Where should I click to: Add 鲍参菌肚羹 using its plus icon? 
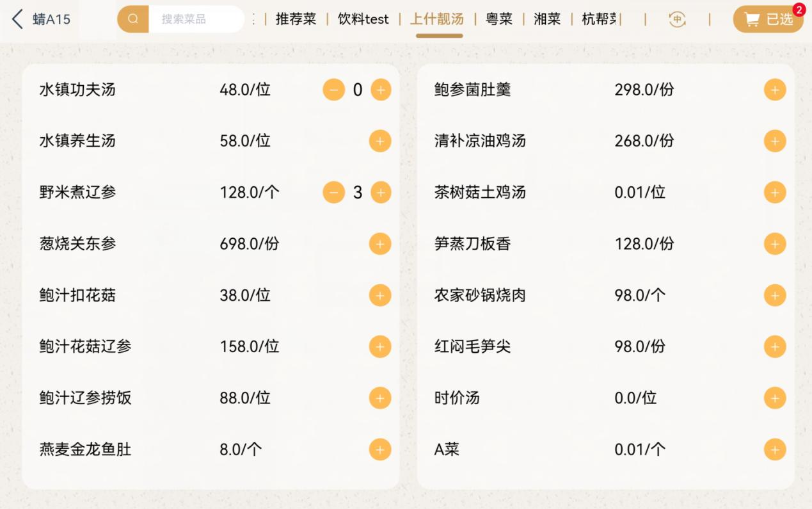pos(775,90)
